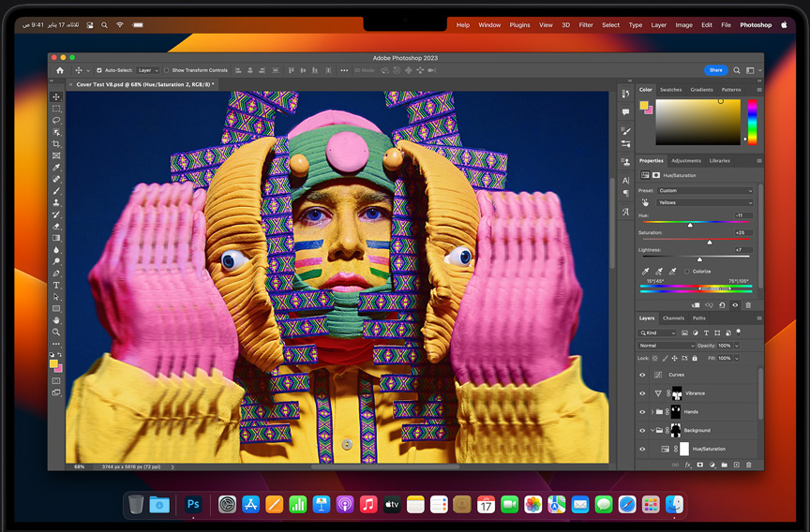Open the Filter menu in menu bar

tap(586, 25)
